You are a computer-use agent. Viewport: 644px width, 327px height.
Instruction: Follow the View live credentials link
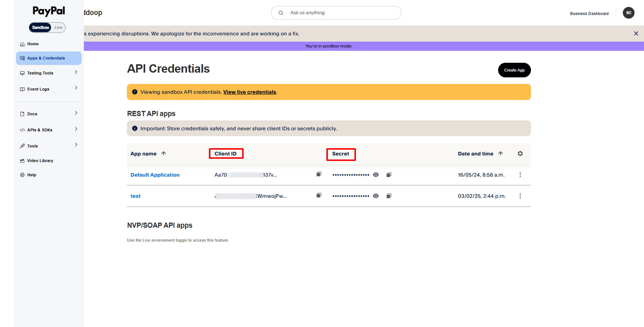click(249, 92)
